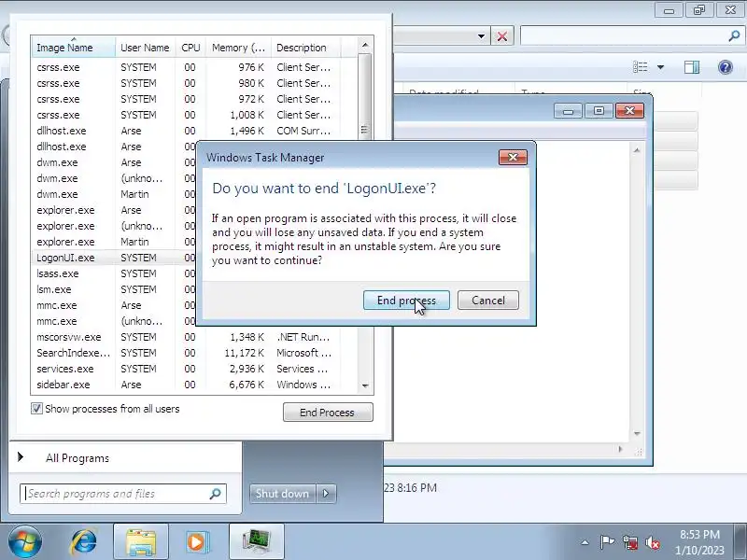Image resolution: width=747 pixels, height=560 pixels.
Task: Sort by Image Name column header
Action: point(74,48)
